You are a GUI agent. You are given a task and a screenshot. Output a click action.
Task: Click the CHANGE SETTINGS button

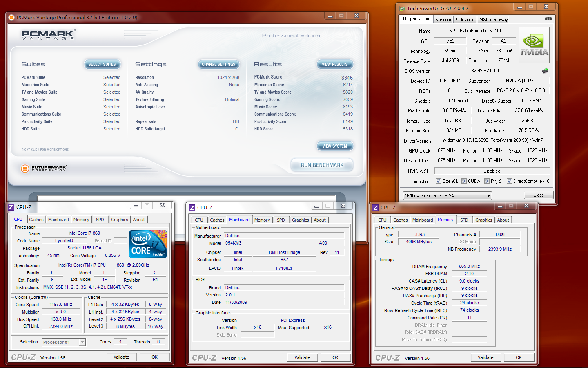tap(218, 64)
